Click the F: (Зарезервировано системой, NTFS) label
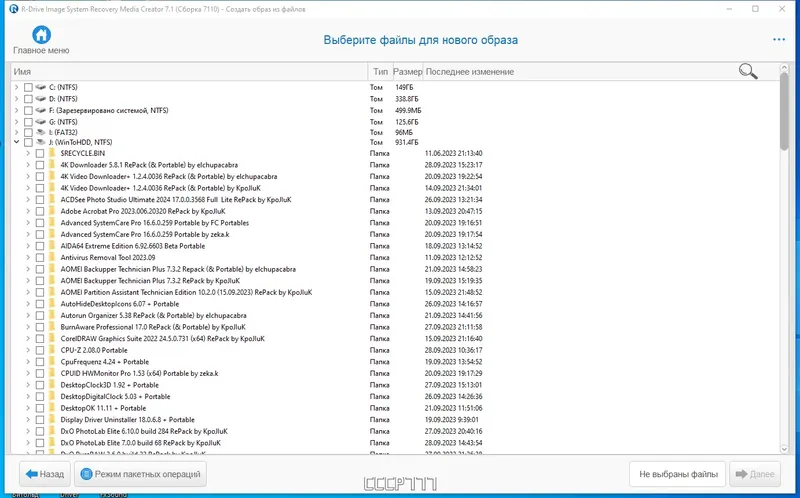 [109, 110]
